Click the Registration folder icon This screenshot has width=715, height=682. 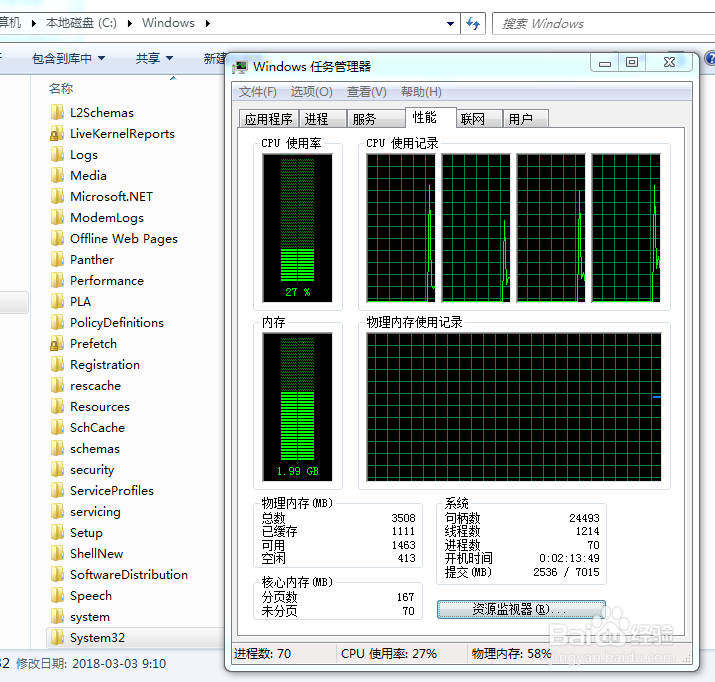click(x=57, y=364)
